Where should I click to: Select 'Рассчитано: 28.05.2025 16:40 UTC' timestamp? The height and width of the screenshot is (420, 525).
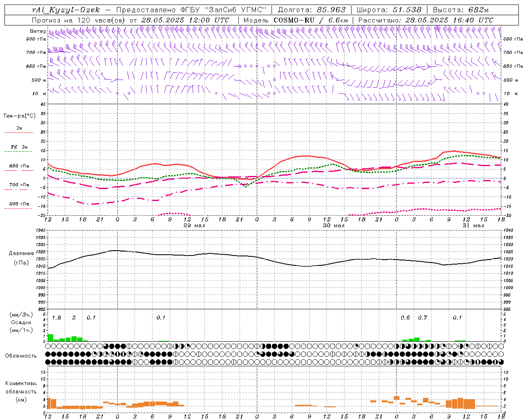[426, 20]
